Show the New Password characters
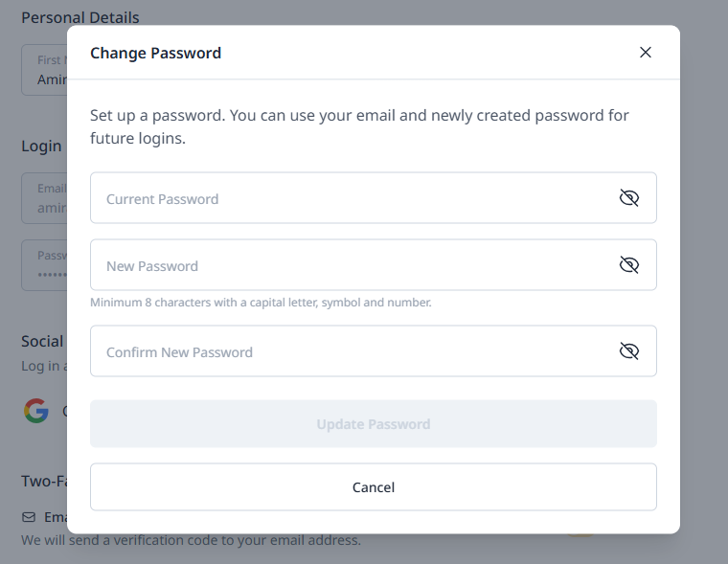728x564 pixels. [628, 265]
